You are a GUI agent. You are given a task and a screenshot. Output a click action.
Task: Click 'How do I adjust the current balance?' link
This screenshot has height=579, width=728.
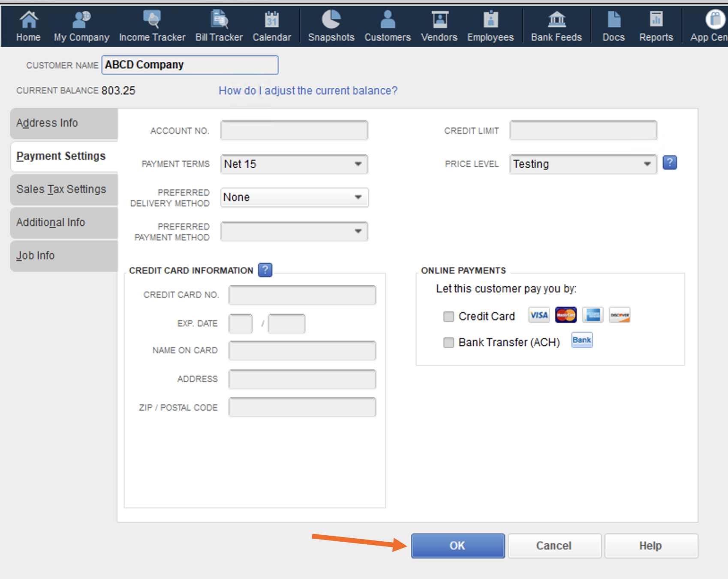[x=308, y=91]
